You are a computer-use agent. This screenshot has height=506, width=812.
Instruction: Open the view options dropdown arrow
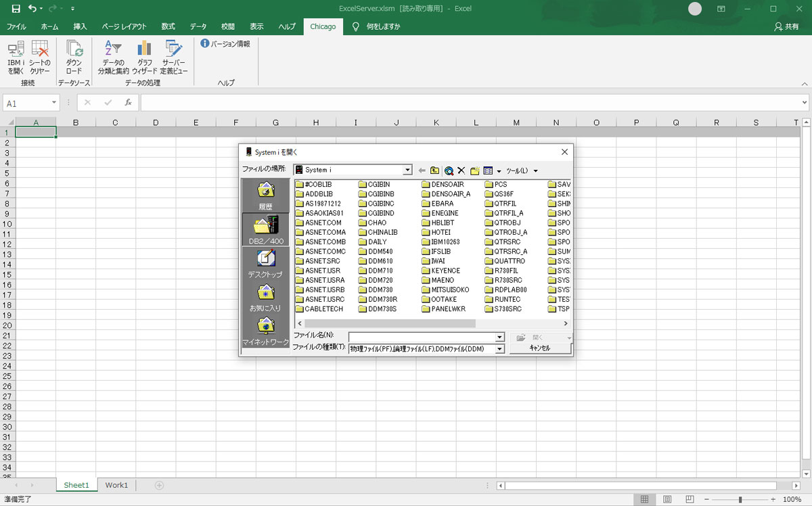pos(499,170)
